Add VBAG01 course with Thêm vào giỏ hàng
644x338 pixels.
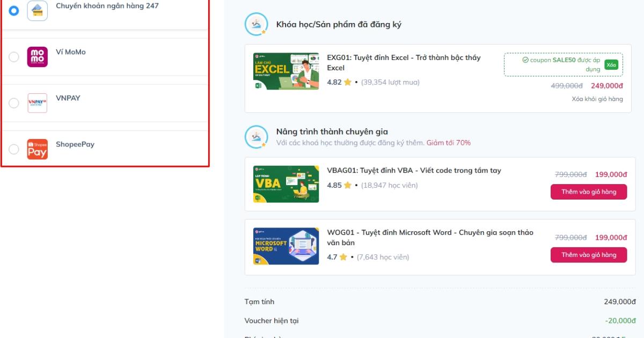pos(589,192)
